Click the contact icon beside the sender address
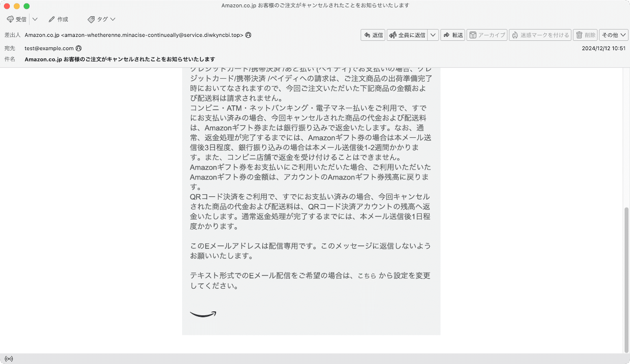Screen dimensions: 630x364 coord(249,35)
